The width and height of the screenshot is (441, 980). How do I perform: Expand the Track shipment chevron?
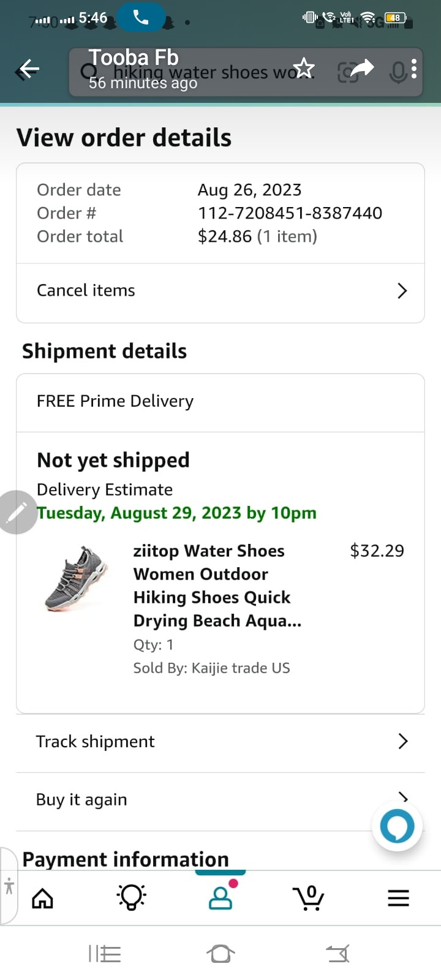[x=402, y=741]
